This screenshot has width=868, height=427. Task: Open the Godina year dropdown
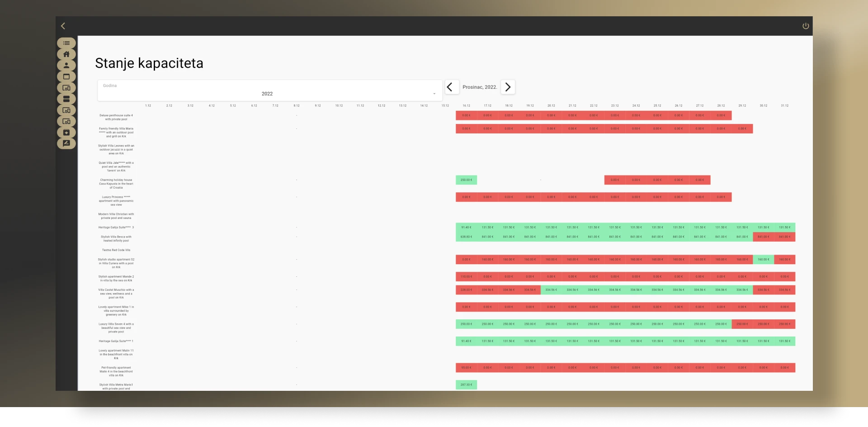(269, 90)
